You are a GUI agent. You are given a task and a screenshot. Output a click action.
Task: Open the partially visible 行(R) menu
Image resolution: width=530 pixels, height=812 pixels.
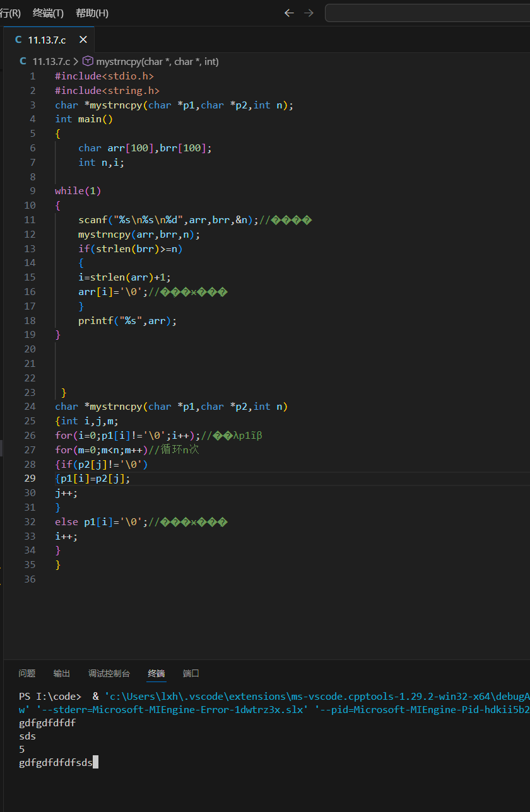click(x=11, y=13)
